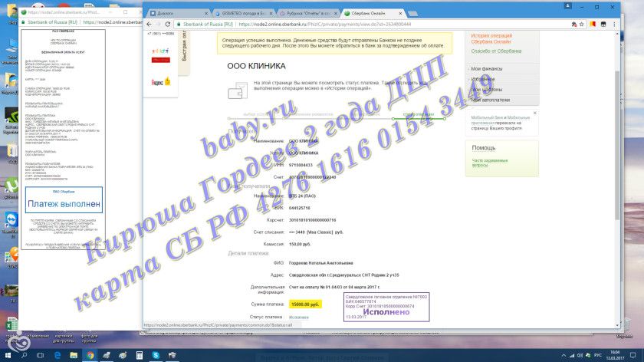Switch РУС keyboard language indicator

point(597,355)
